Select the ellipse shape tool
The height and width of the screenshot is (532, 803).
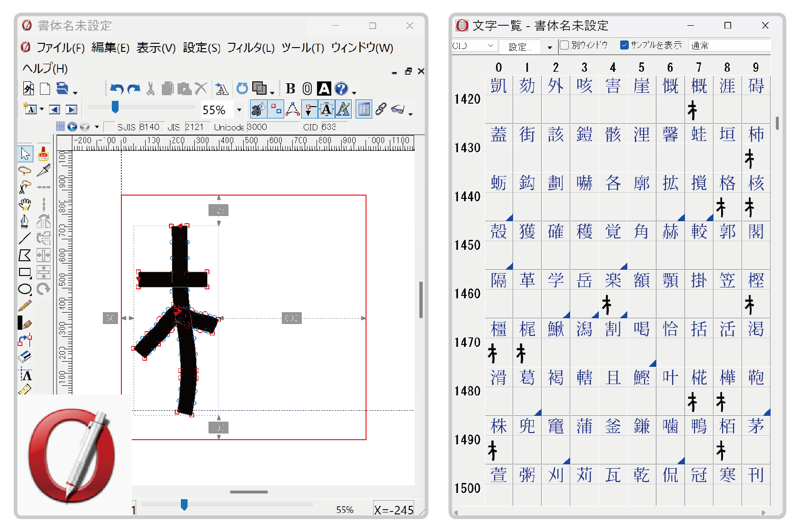coord(25,289)
